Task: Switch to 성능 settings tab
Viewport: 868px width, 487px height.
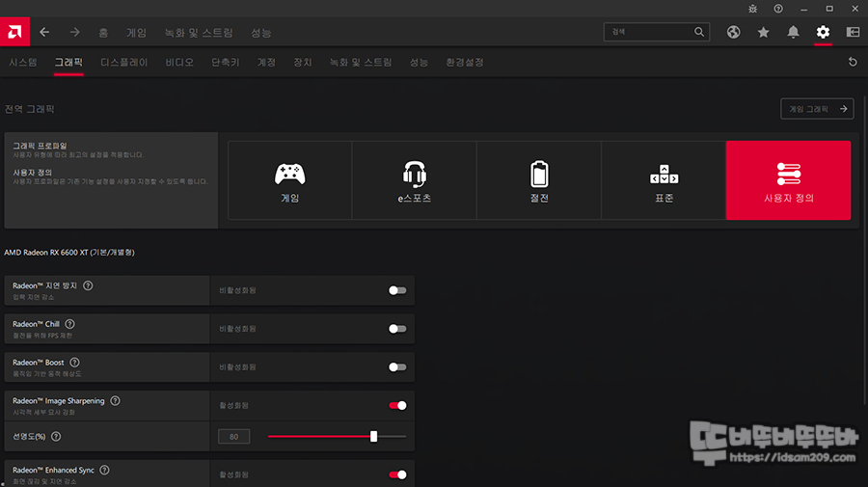Action: [x=420, y=63]
